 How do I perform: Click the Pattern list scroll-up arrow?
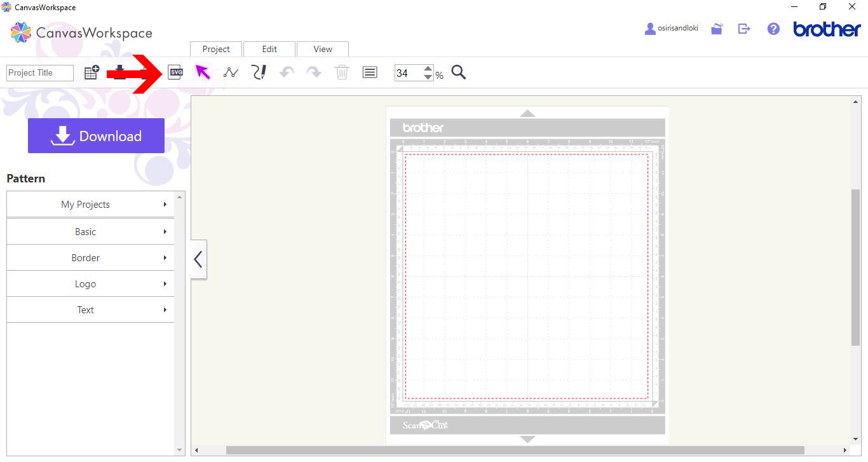pyautogui.click(x=180, y=197)
